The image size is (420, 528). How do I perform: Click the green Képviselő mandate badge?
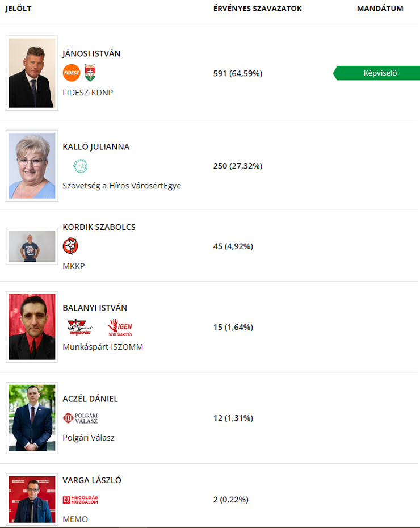tap(379, 73)
